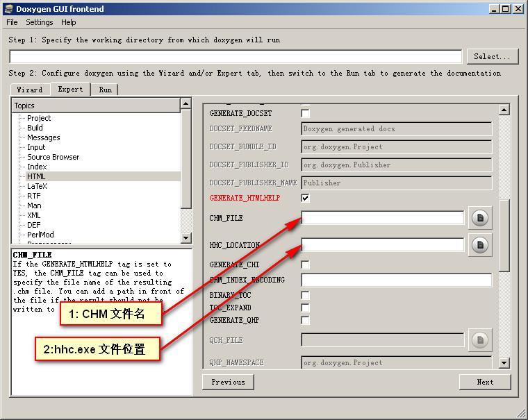Click Topics list scroll up arrow
The image size is (528, 420).
pyautogui.click(x=186, y=103)
